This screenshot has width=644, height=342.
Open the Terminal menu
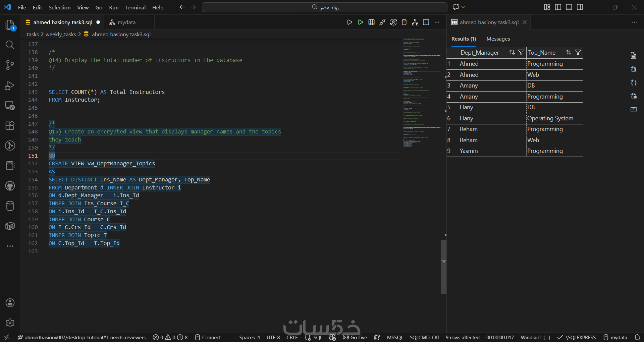(x=135, y=7)
